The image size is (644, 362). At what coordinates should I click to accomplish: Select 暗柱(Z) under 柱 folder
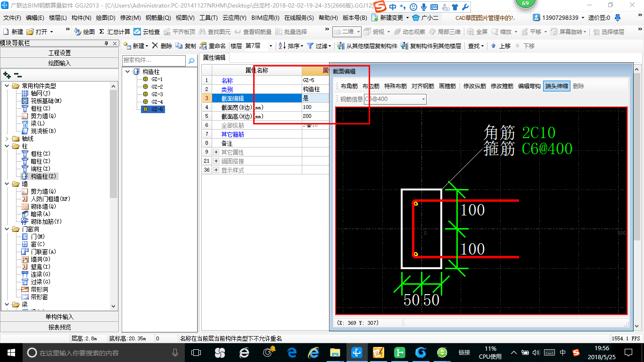(36, 161)
